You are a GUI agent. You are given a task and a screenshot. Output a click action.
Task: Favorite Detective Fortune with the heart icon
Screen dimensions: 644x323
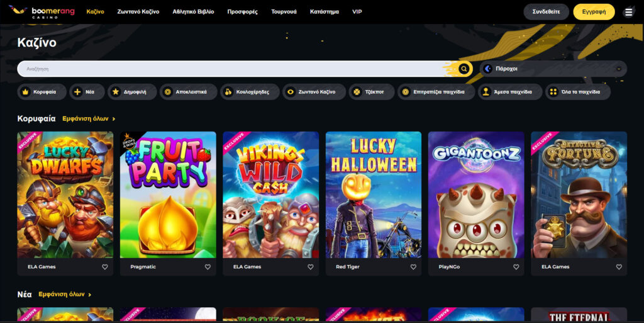619,267
